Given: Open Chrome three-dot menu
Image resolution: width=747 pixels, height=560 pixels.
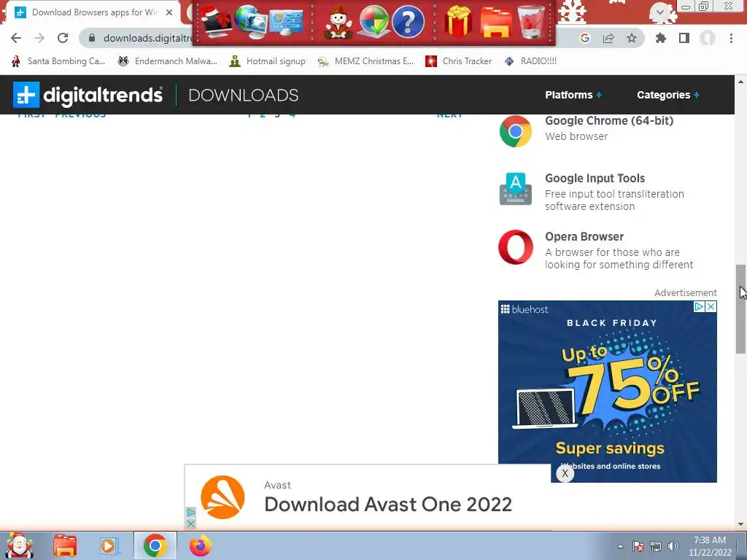Looking at the screenshot, I should point(731,38).
